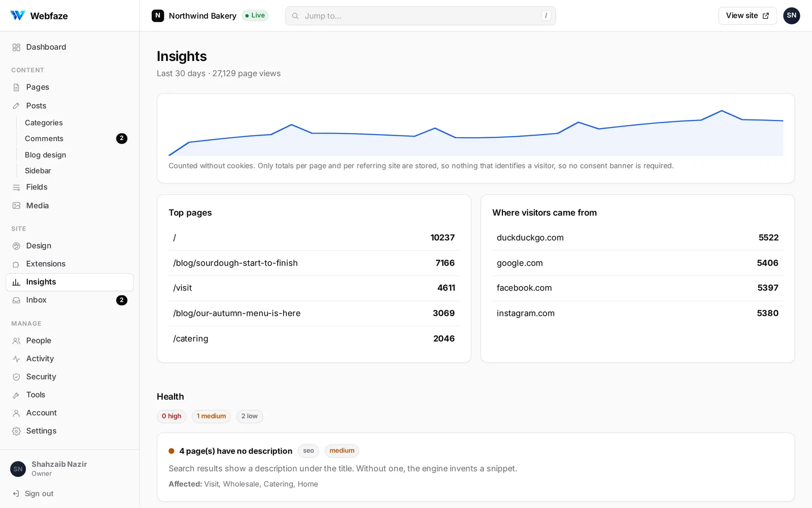The width and height of the screenshot is (812, 508).
Task: Select the /blog/our-autumn-menu-is-here row
Action: point(314,313)
